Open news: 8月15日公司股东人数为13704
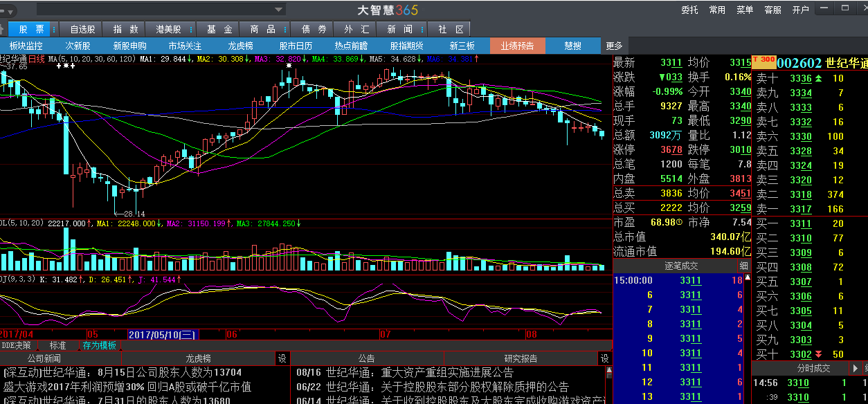The image size is (868, 404). (x=123, y=372)
